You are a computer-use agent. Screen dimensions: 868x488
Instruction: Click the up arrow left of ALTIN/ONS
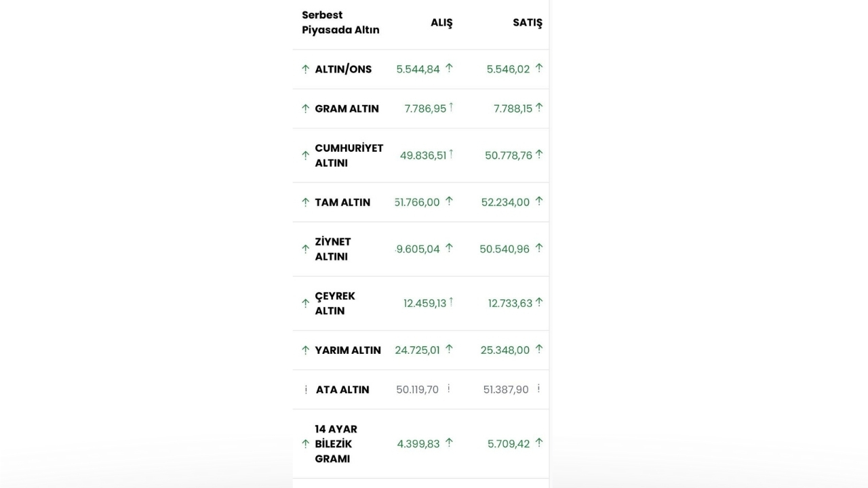click(x=305, y=69)
